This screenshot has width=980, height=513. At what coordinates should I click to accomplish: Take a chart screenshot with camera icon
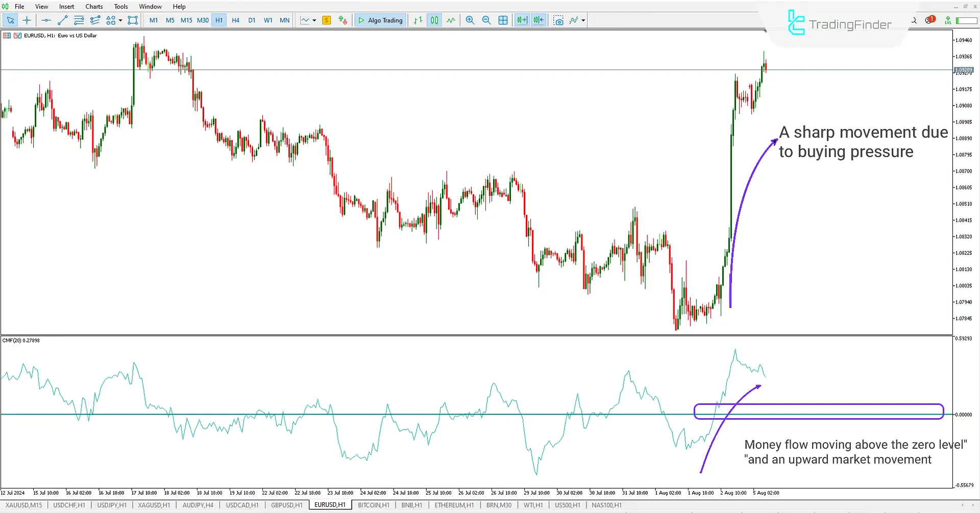coord(558,20)
